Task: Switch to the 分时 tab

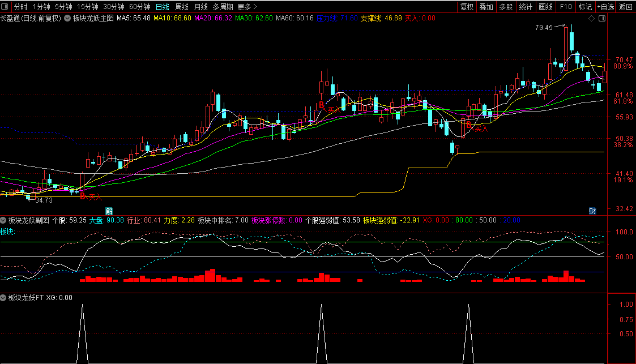Action: coord(21,7)
